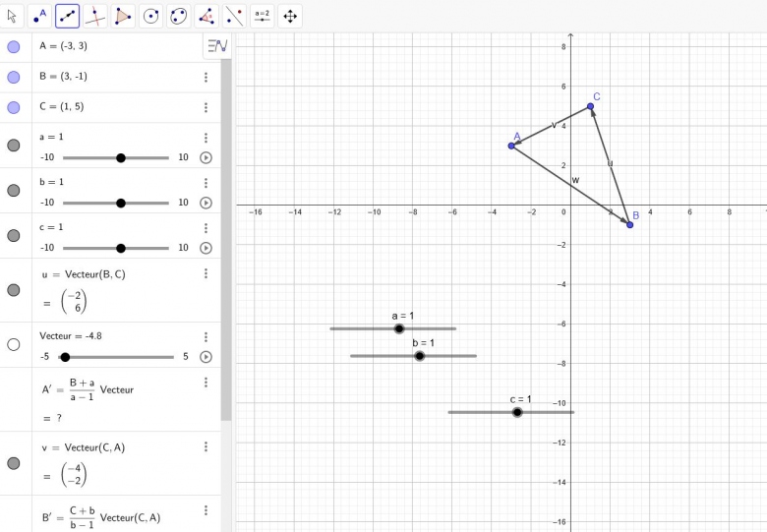Toggle visibility of point A
Viewport: 767px width, 532px height.
14,46
